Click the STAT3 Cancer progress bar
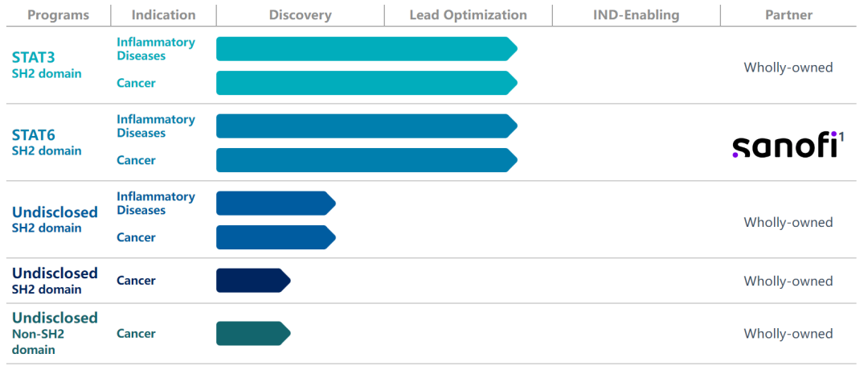Screen dimensions: 868x366 [x=366, y=83]
